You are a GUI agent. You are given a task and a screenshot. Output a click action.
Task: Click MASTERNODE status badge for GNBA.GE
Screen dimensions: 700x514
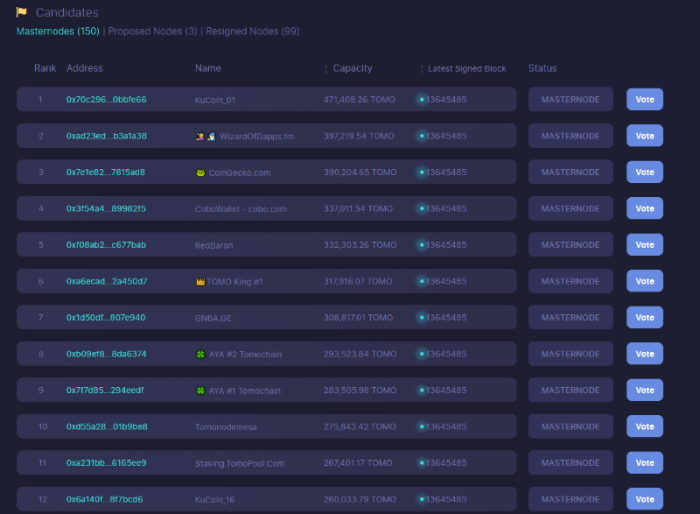pyautogui.click(x=571, y=317)
